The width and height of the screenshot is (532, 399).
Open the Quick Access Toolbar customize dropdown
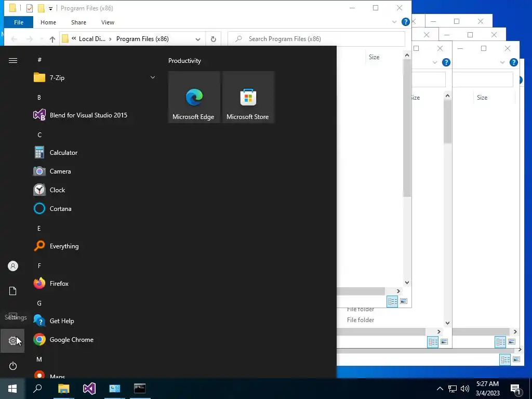50,8
